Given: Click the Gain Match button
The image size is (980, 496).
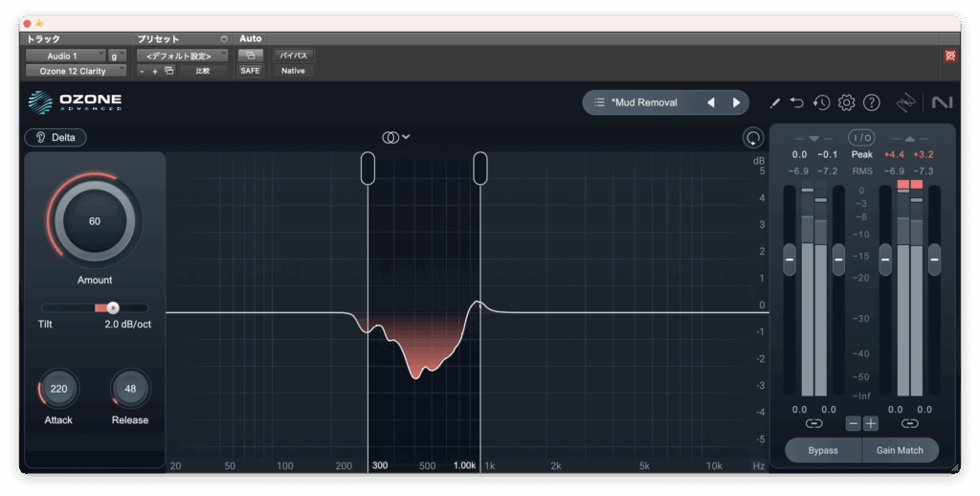Looking at the screenshot, I should pos(901,450).
